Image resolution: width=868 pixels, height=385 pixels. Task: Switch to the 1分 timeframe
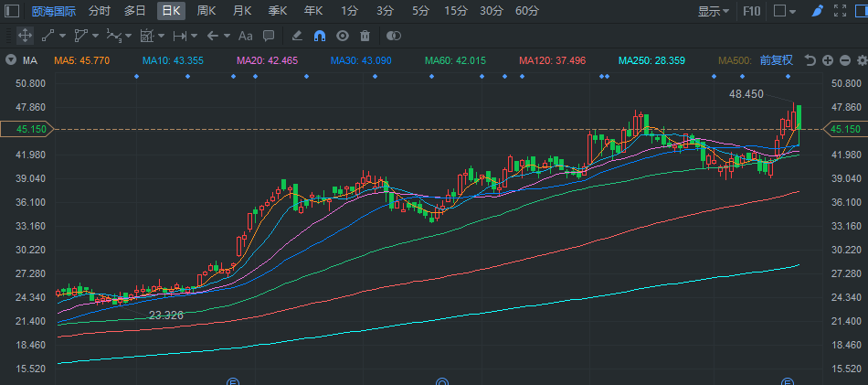349,11
